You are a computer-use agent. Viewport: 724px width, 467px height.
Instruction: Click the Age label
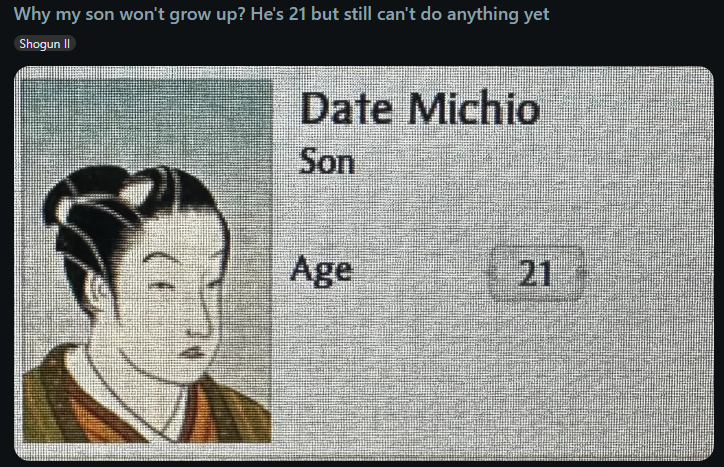pos(321,271)
